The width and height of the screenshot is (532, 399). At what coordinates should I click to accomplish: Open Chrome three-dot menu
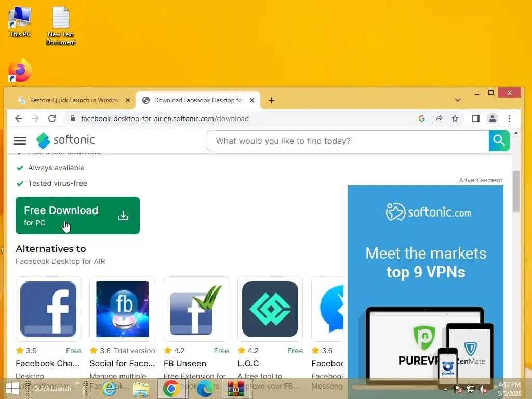pyautogui.click(x=509, y=118)
